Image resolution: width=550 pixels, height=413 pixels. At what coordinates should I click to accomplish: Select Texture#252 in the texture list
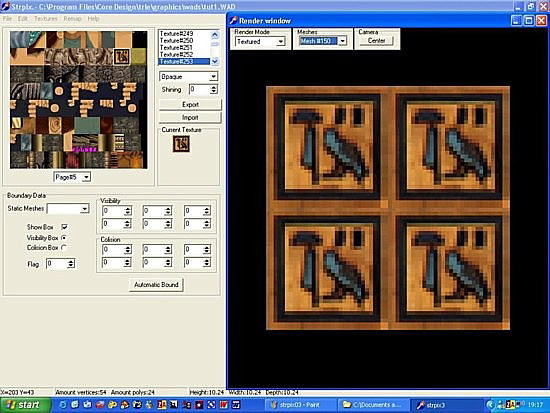click(x=184, y=55)
